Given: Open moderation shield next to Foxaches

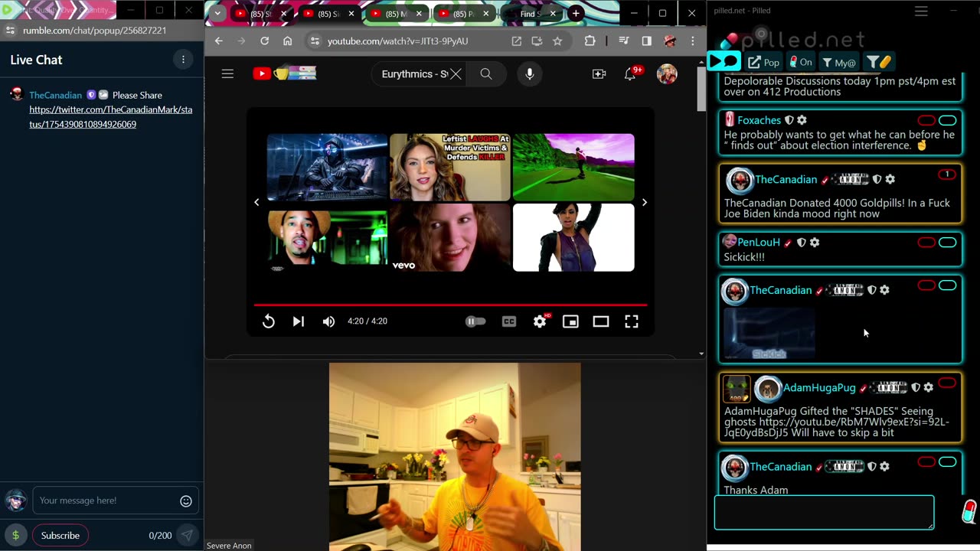Looking at the screenshot, I should (x=789, y=120).
